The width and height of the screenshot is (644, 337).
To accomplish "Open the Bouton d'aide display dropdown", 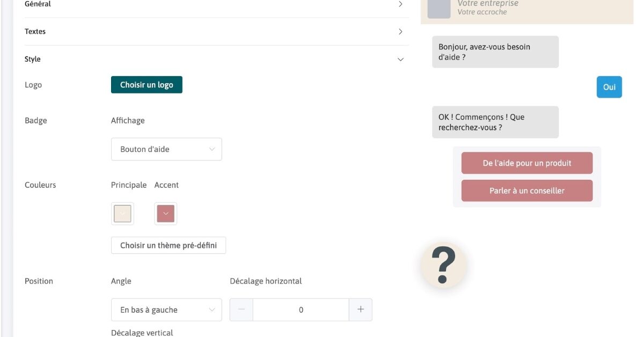I will click(166, 149).
